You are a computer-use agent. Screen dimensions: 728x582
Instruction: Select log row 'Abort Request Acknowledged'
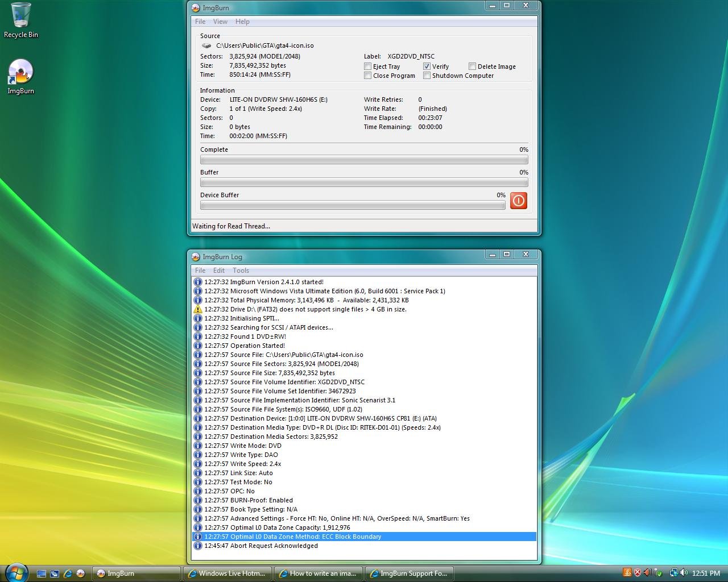click(x=364, y=546)
